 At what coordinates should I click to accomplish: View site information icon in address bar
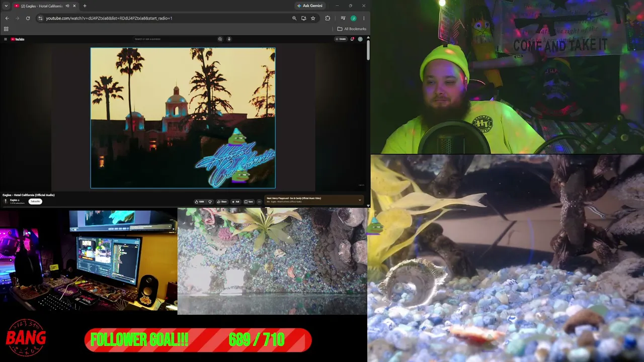pos(41,18)
